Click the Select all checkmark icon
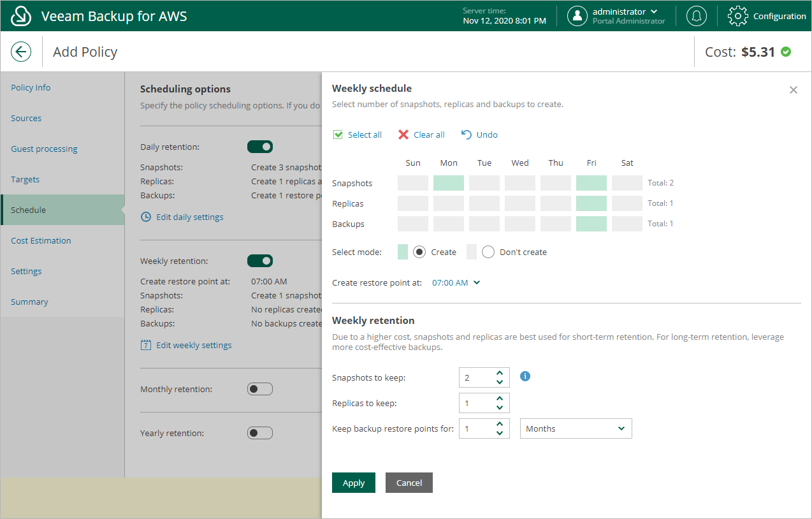812x519 pixels. (x=338, y=135)
